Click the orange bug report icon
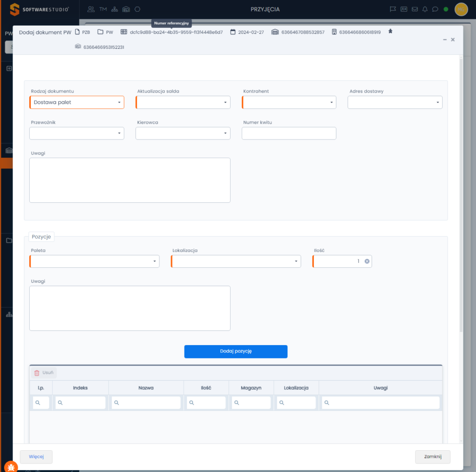 tap(11, 466)
